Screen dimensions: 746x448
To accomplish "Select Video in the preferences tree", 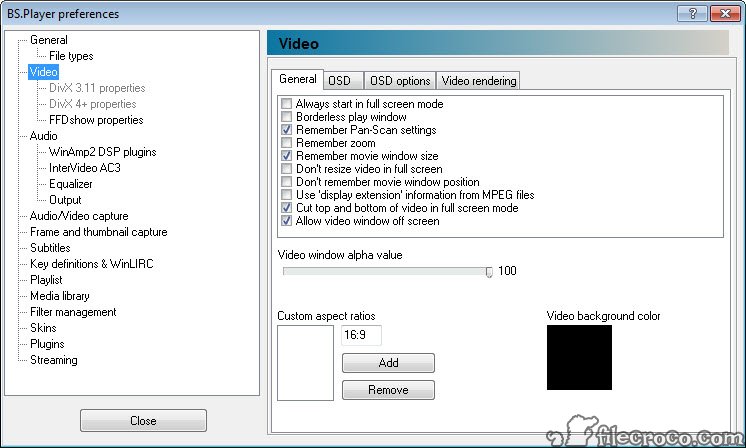I will [43, 72].
